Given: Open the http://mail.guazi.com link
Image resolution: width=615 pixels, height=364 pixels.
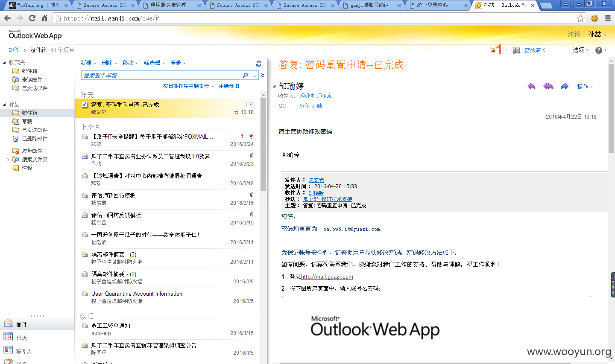Looking at the screenshot, I should pyautogui.click(x=327, y=277).
